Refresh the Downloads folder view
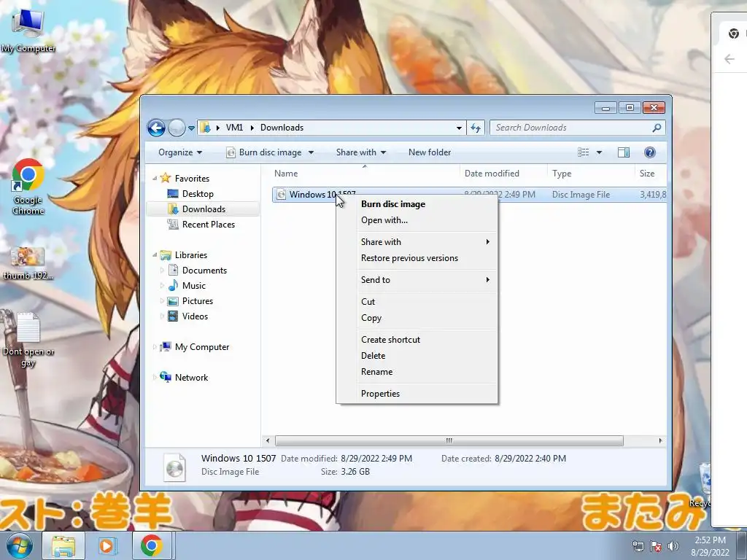The width and height of the screenshot is (747, 560). coord(476,128)
